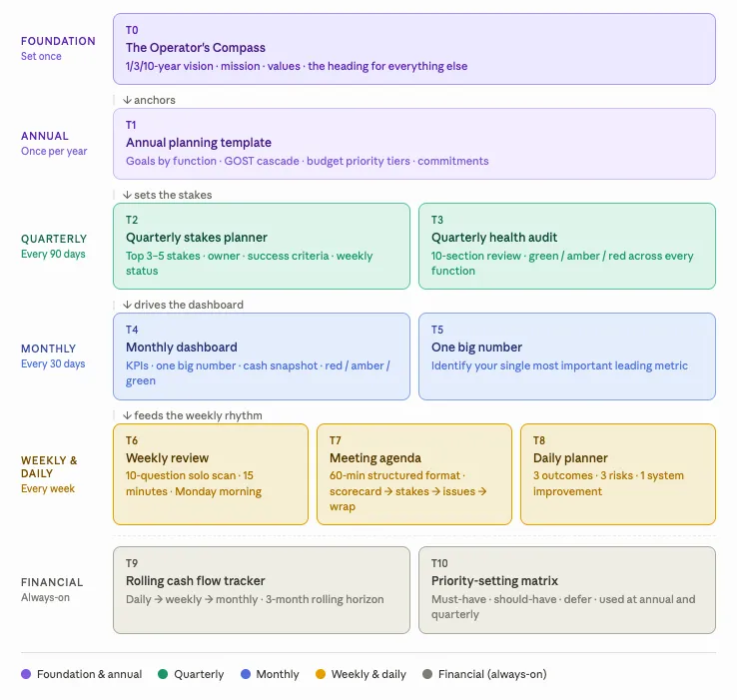Click the green Quarterly legend dot
Image resolution: width=737 pixels, height=700 pixels.
click(163, 674)
